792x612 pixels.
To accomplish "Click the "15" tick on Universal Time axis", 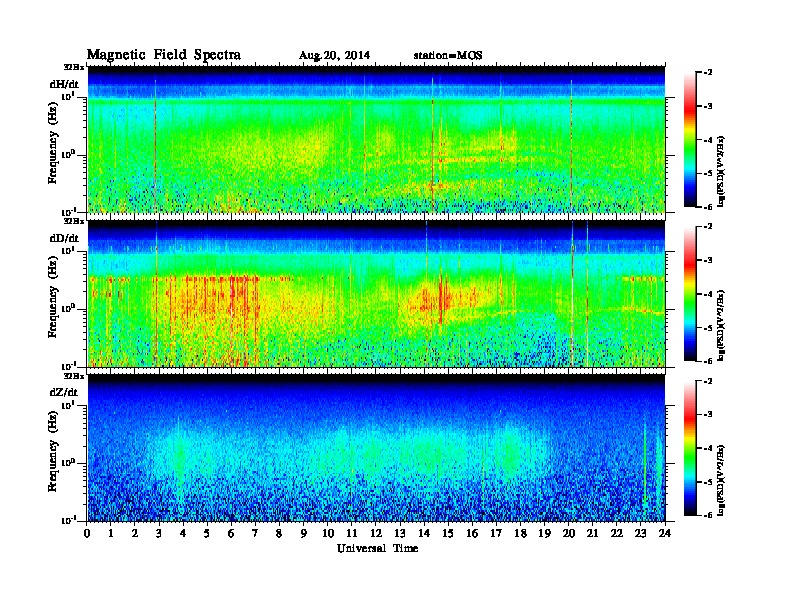I will 448,533.
